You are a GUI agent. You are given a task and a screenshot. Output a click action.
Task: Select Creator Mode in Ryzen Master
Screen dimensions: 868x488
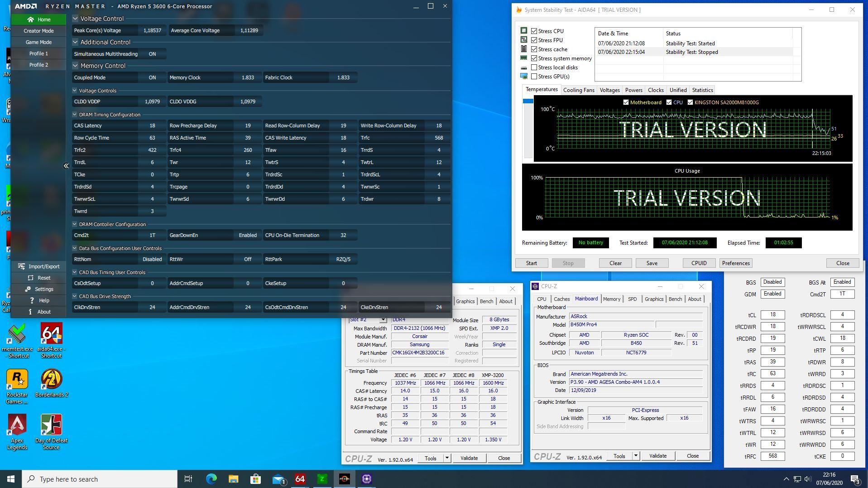tap(38, 31)
